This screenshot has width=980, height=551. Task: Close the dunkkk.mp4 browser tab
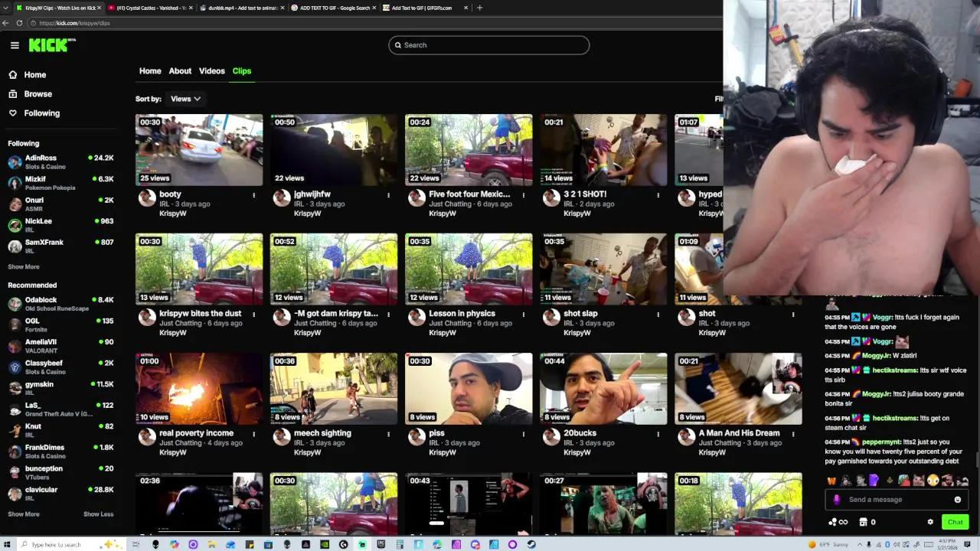pos(283,8)
